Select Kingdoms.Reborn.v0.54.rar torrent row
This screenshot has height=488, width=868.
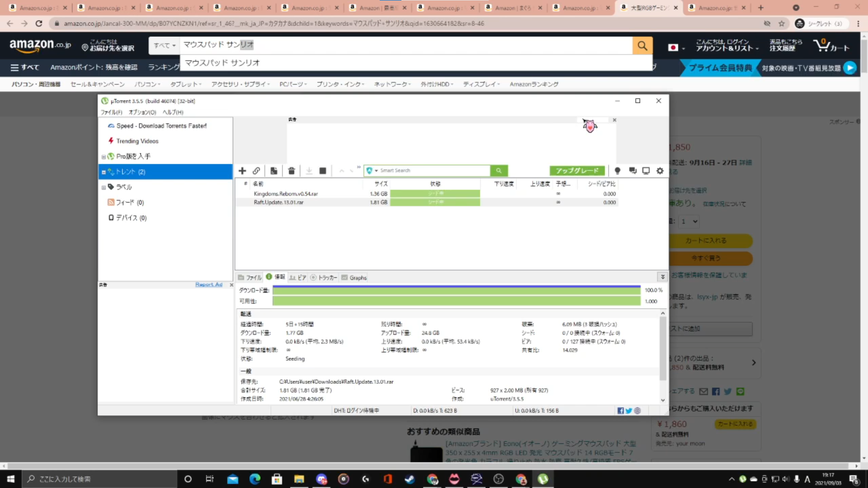point(286,194)
